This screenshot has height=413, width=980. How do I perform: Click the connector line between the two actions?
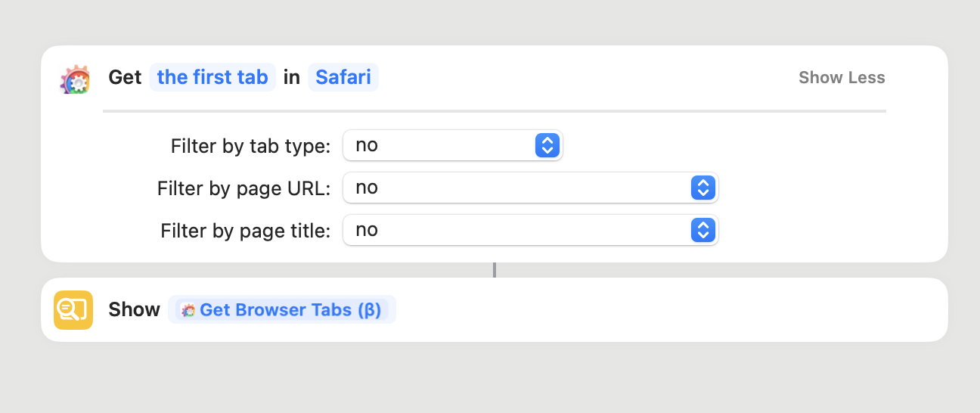pos(495,270)
